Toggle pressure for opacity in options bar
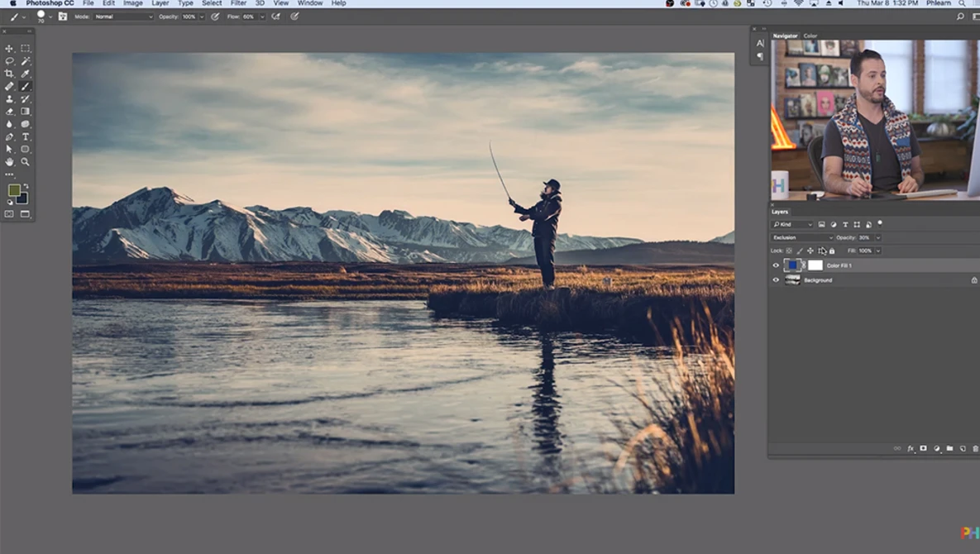 click(x=215, y=17)
